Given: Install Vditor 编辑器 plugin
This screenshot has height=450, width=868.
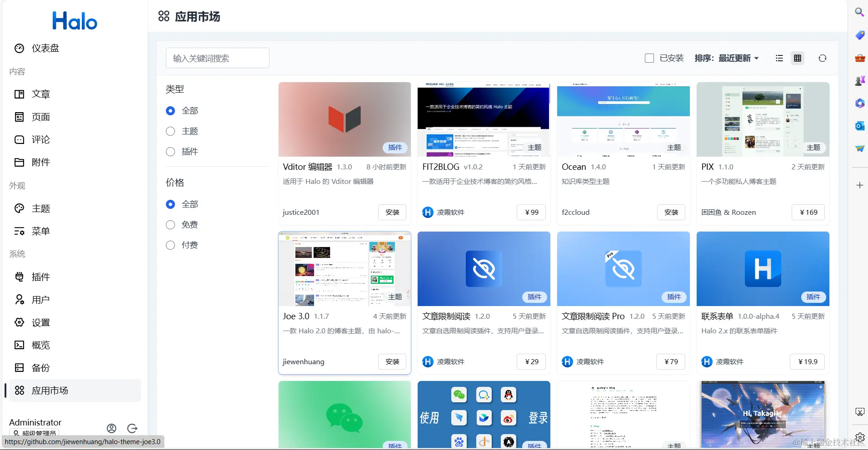Looking at the screenshot, I should [x=392, y=212].
